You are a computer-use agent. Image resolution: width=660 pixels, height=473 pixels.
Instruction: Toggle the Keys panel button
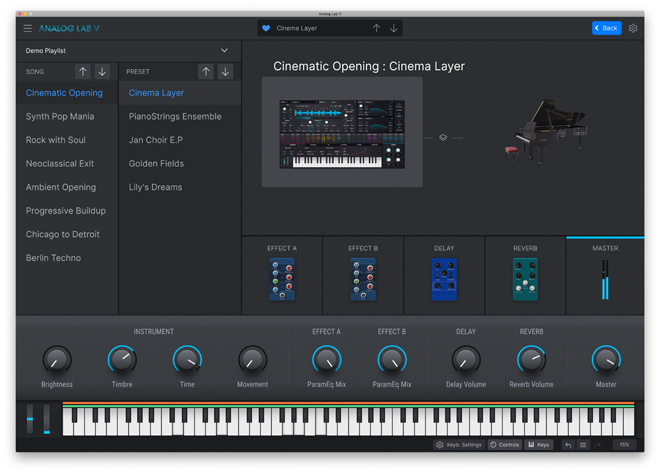point(539,445)
